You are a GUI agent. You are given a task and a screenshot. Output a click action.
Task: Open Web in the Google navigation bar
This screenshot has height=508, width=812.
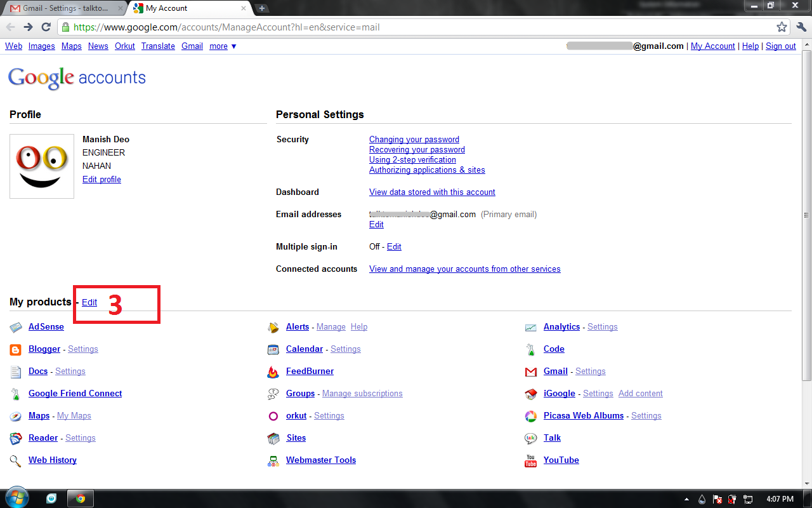[13, 46]
